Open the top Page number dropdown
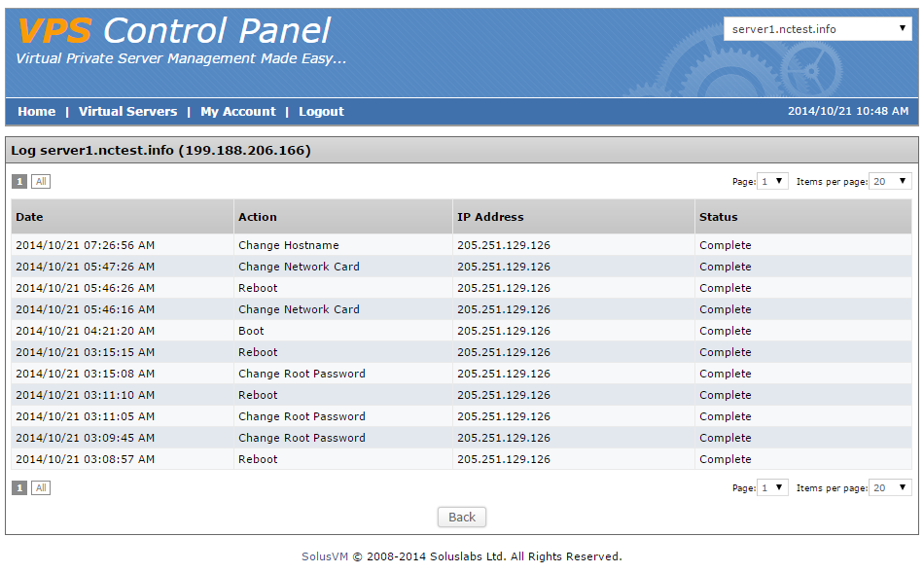 tap(772, 182)
